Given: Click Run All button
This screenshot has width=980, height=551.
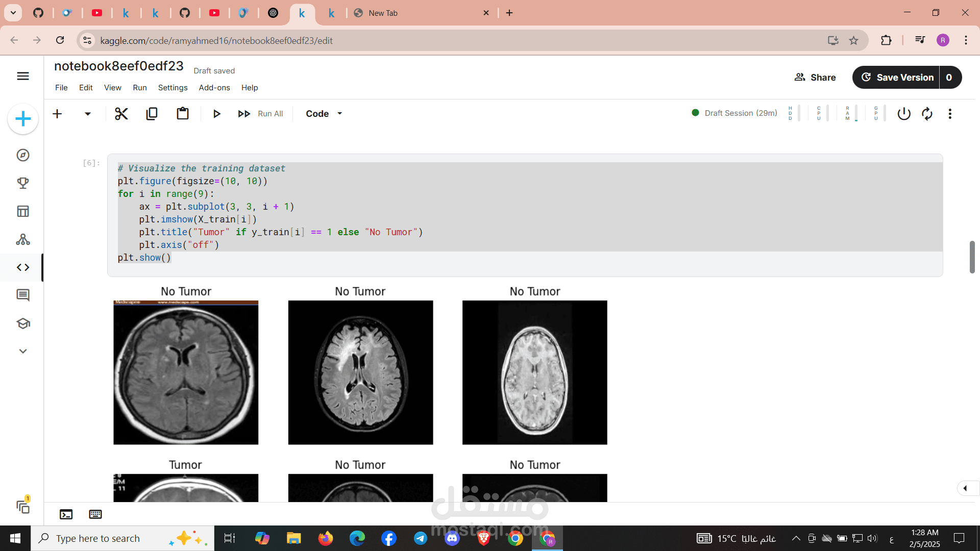Looking at the screenshot, I should (x=260, y=114).
